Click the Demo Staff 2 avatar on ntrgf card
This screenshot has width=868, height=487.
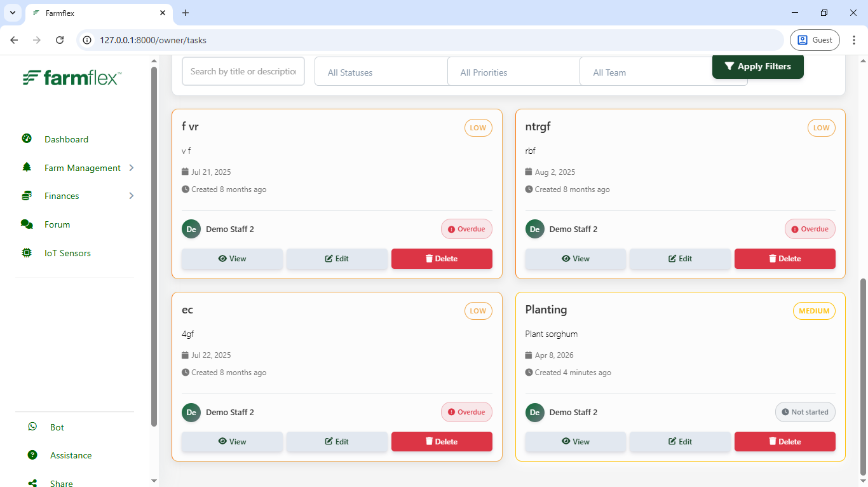coord(535,229)
